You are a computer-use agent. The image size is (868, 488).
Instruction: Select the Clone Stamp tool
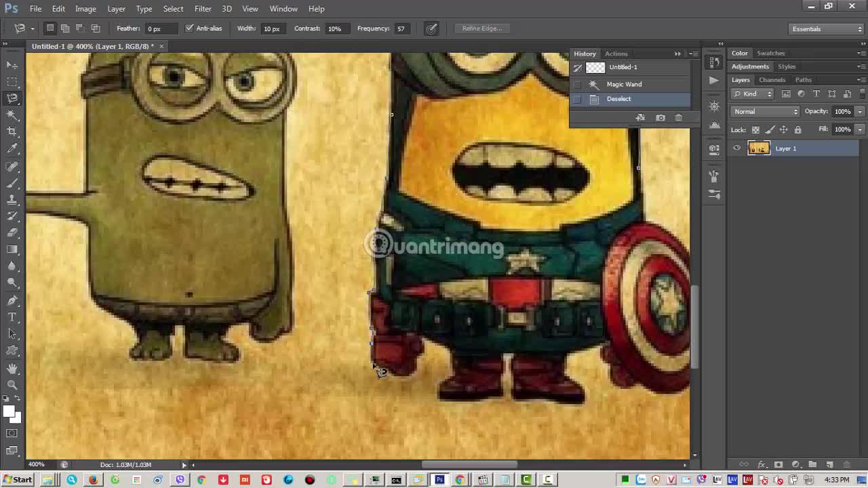(12, 200)
